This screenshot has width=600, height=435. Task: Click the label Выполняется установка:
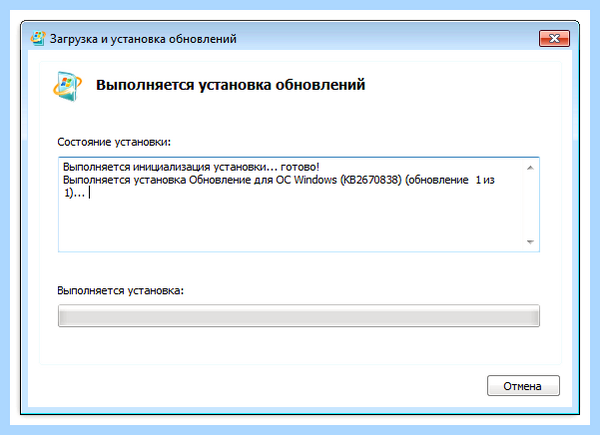[x=121, y=290]
